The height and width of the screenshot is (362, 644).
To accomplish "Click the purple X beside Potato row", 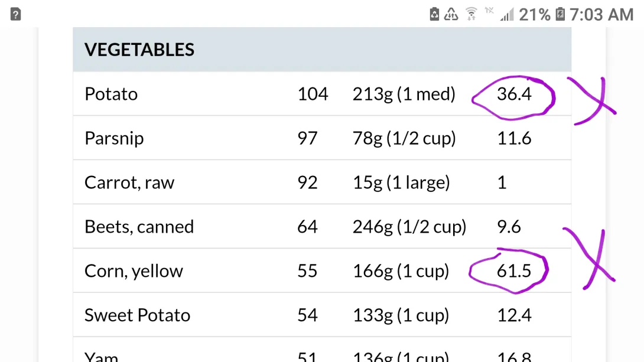I will click(595, 100).
